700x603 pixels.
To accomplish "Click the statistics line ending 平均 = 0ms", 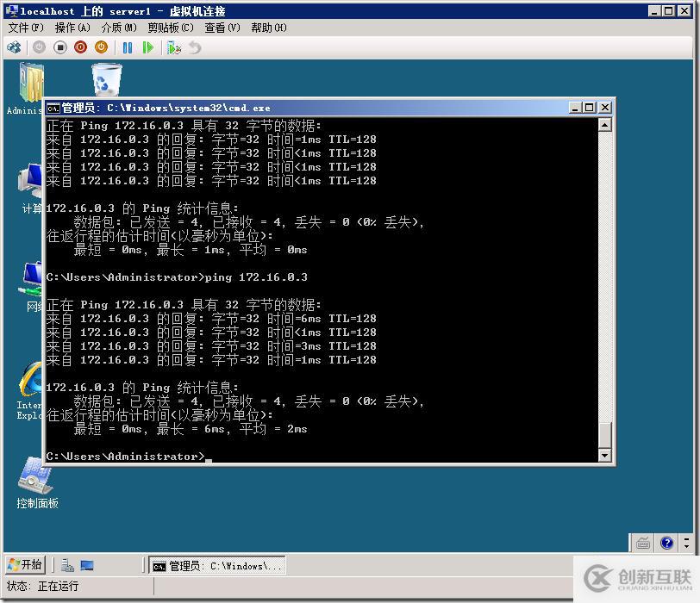I will (x=191, y=250).
